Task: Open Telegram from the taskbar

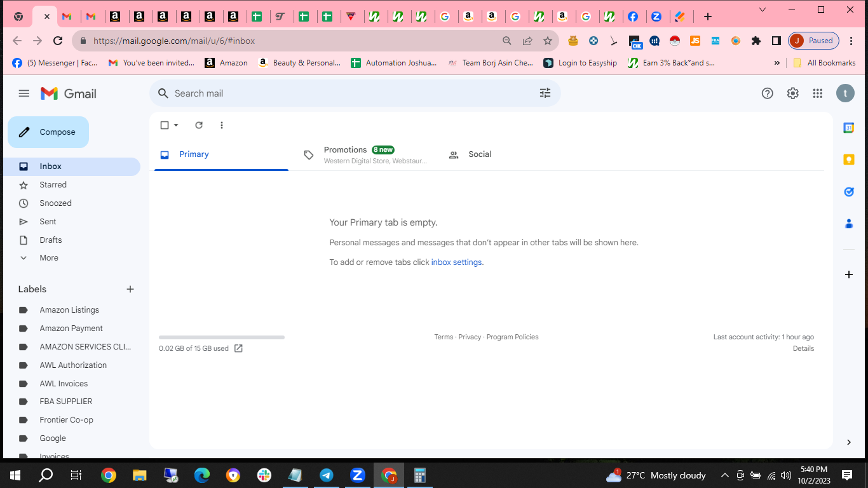Action: click(x=327, y=475)
